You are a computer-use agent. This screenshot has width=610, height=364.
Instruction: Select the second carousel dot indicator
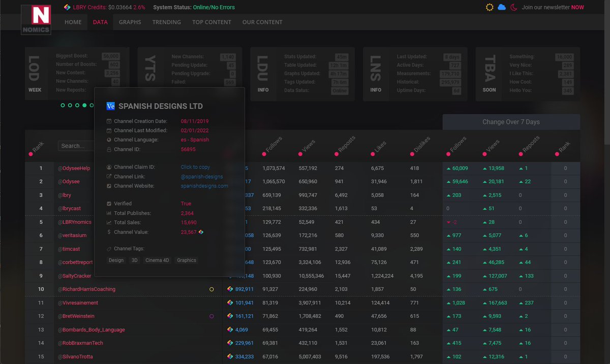[70, 105]
